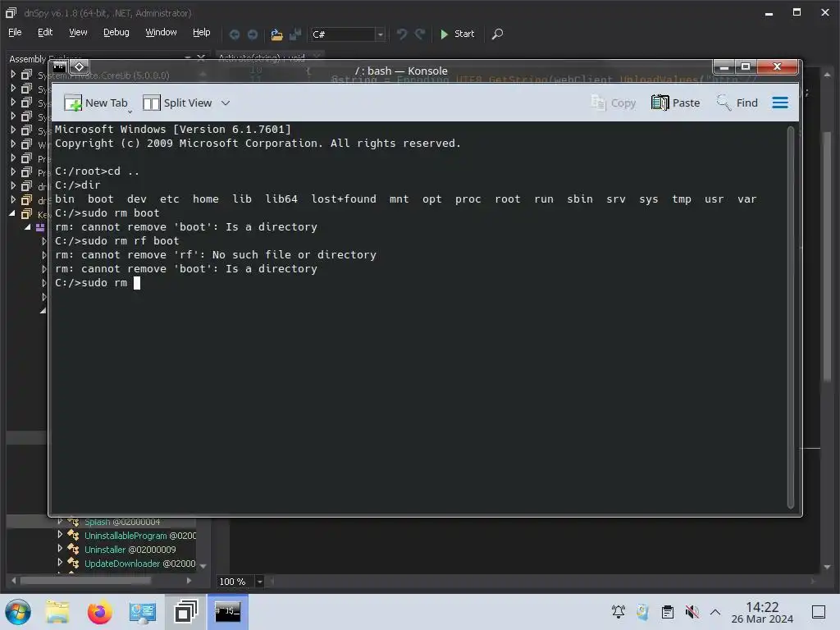Open the View menu in dnSpy
Viewport: 840px width, 630px height.
[78, 33]
